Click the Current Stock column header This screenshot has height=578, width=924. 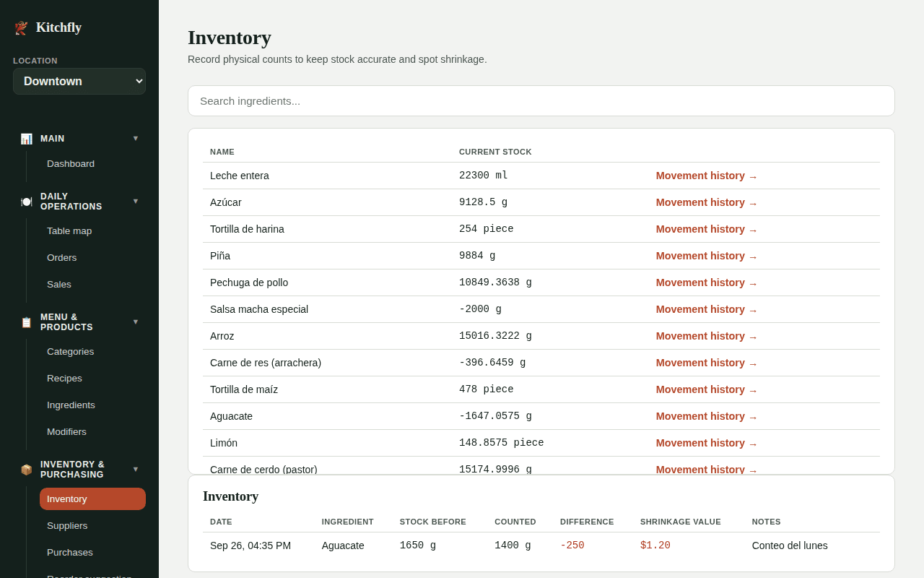coord(495,152)
